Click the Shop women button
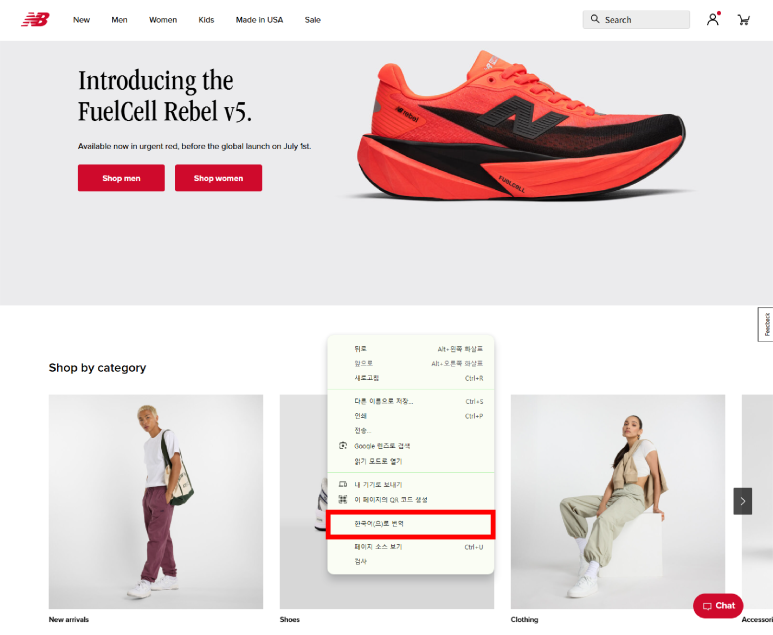773x635 pixels. pyautogui.click(x=218, y=178)
